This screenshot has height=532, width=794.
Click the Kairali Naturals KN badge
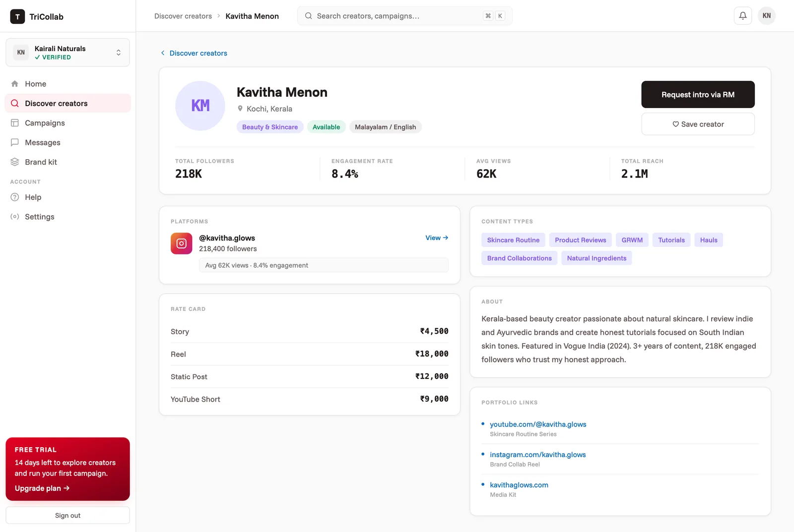[x=21, y=53]
